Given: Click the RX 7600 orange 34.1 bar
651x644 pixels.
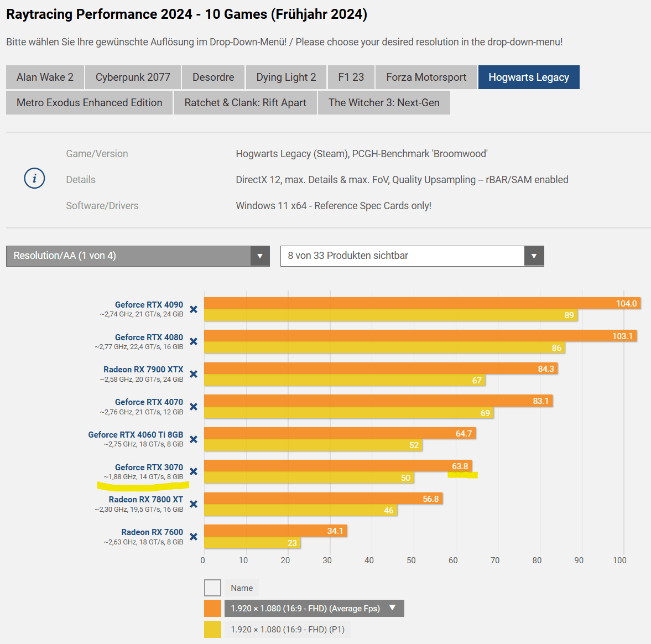Looking at the screenshot, I should pyautogui.click(x=275, y=531).
